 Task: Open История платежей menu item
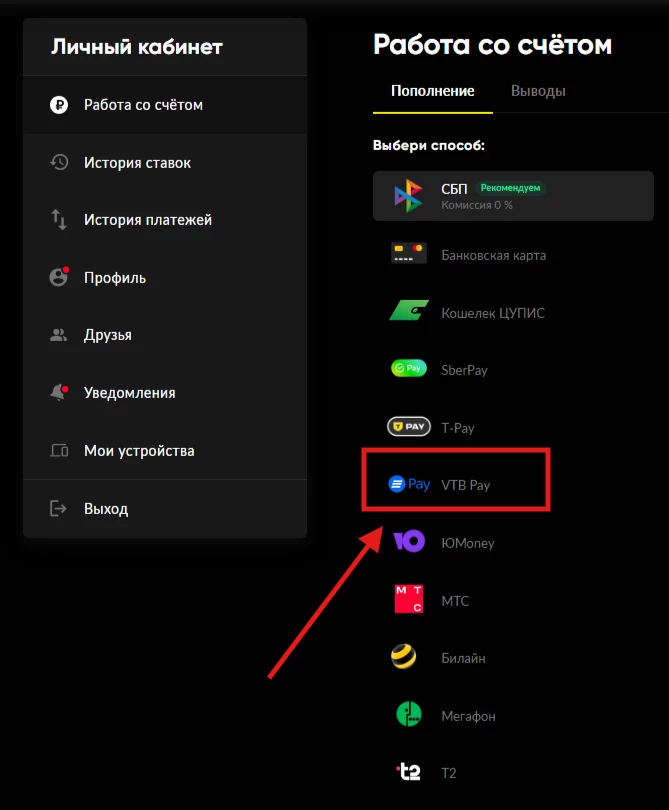165,220
